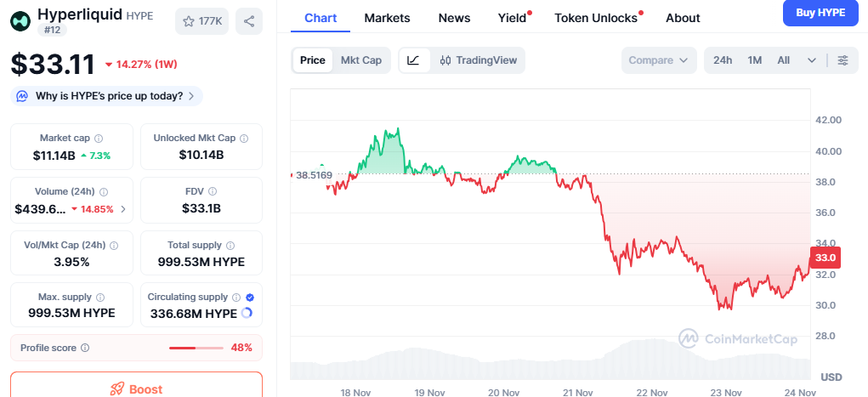The height and width of the screenshot is (397, 868).
Task: Click the share icon next to watchlist
Action: tap(249, 21)
